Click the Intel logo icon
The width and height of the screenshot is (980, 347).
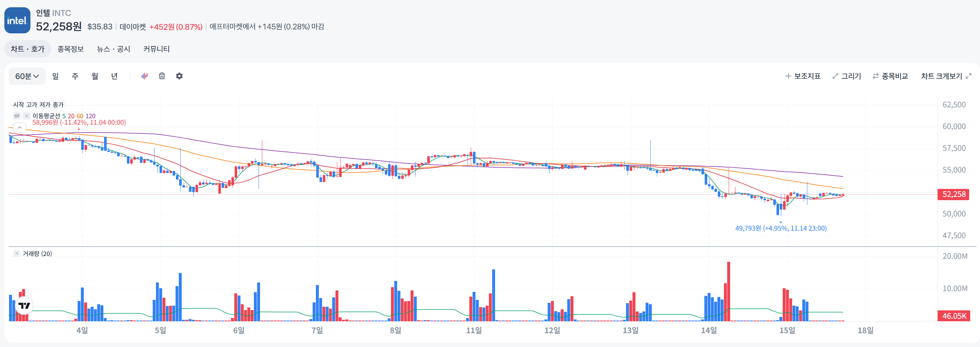(17, 20)
